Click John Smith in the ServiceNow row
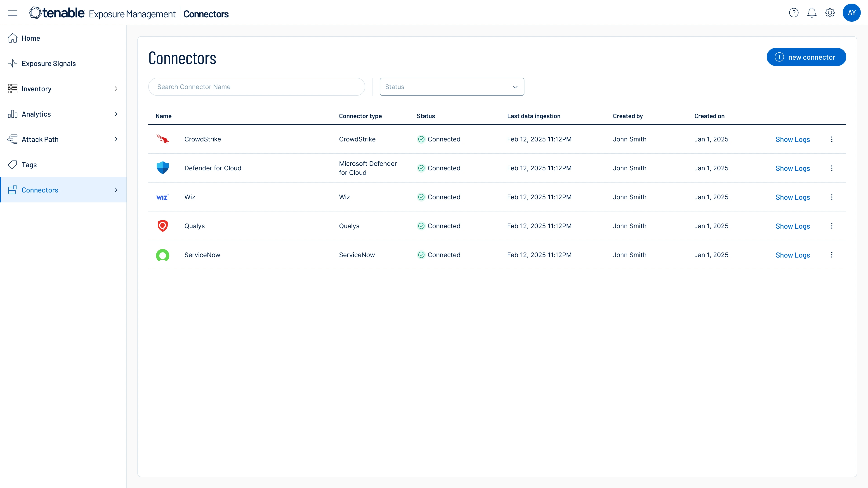868x488 pixels. 630,255
